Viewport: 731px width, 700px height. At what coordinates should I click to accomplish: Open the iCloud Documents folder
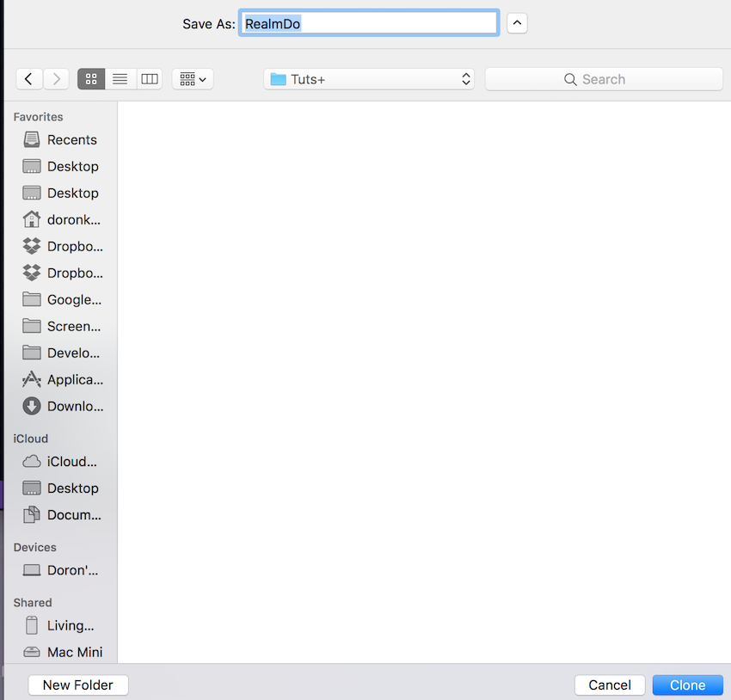[62, 514]
